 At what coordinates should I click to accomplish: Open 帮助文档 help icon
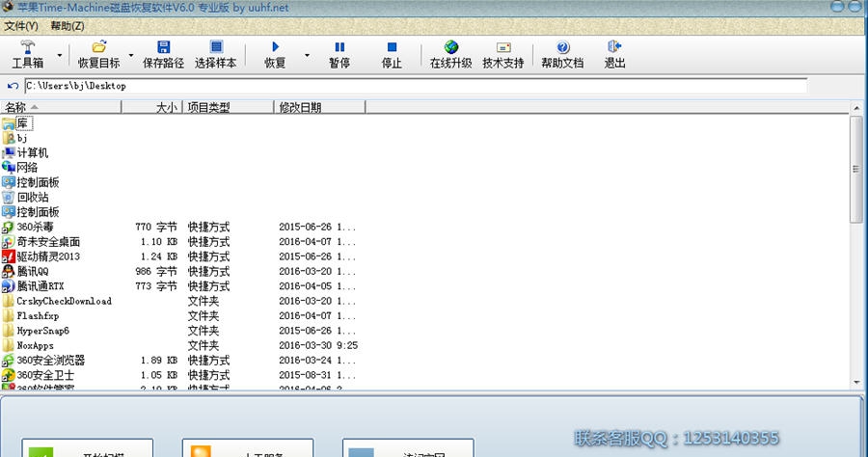563,47
